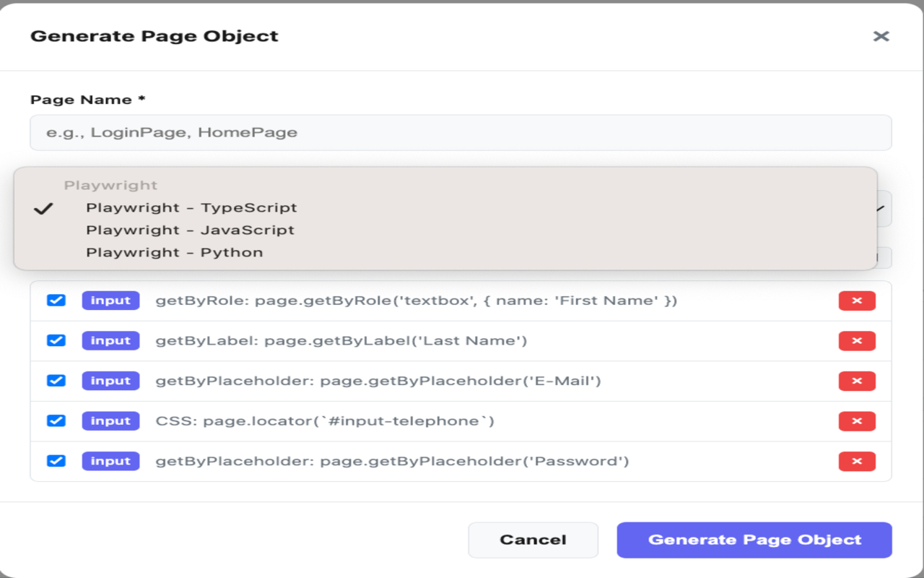The width and height of the screenshot is (924, 578).
Task: Click the 'input' badge on Password row
Action: point(110,461)
